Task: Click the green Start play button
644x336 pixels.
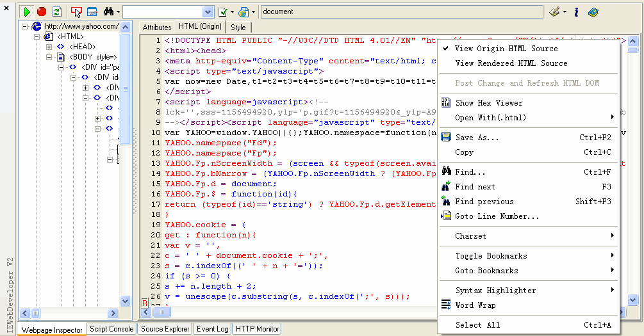Action: coord(27,12)
